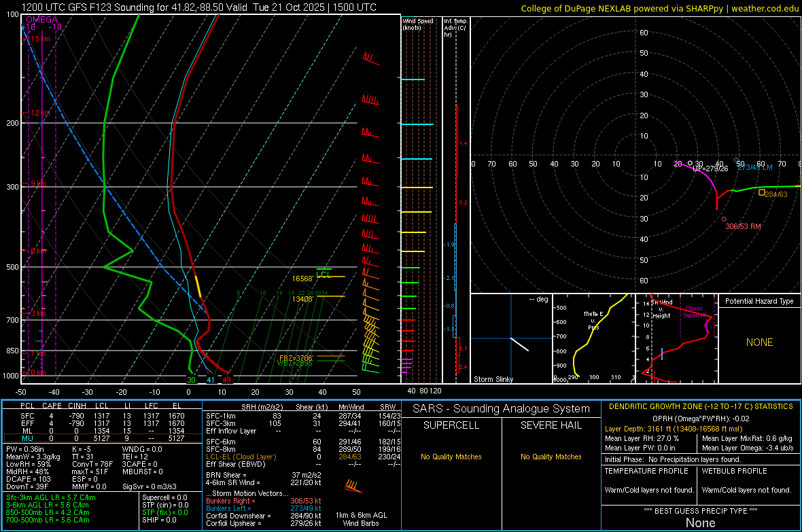The height and width of the screenshot is (532, 802).
Task: Click the 'BEST GUESS PRECIP TYPE' header
Action: pos(701,510)
